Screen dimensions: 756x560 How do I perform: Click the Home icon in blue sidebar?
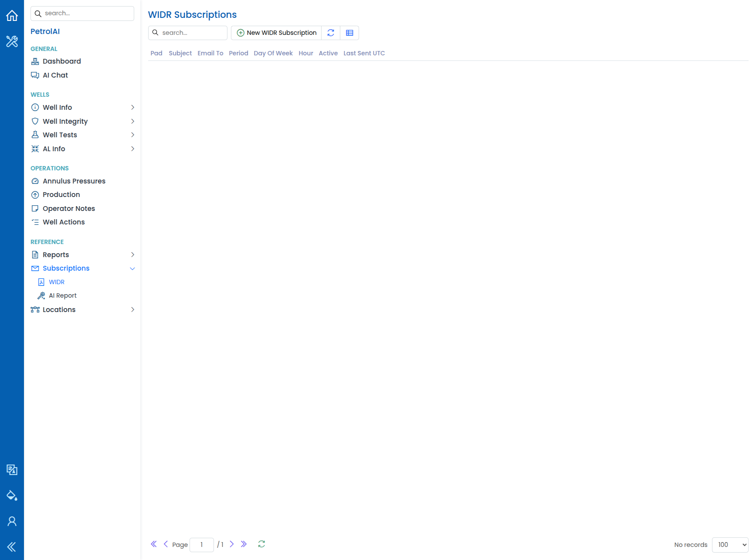point(12,16)
